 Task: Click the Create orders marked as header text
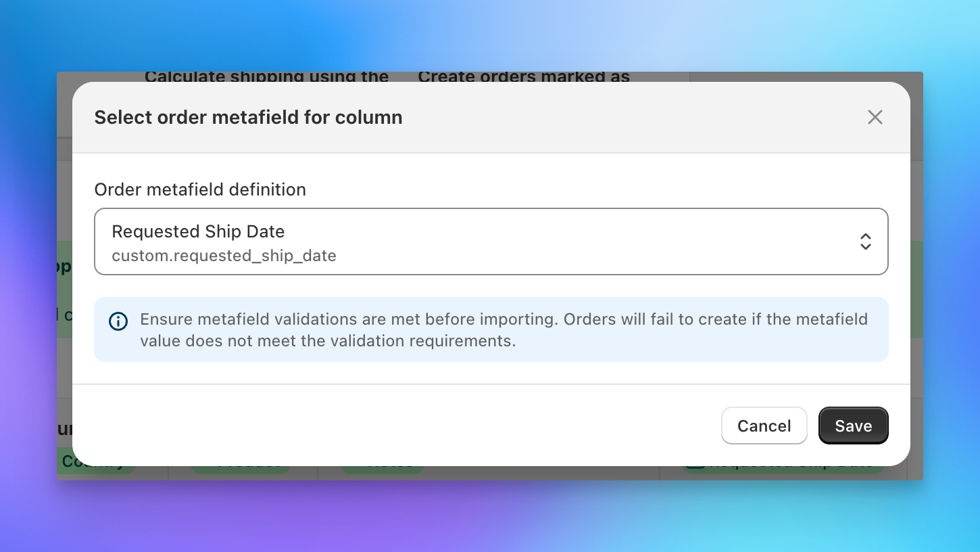(x=524, y=76)
